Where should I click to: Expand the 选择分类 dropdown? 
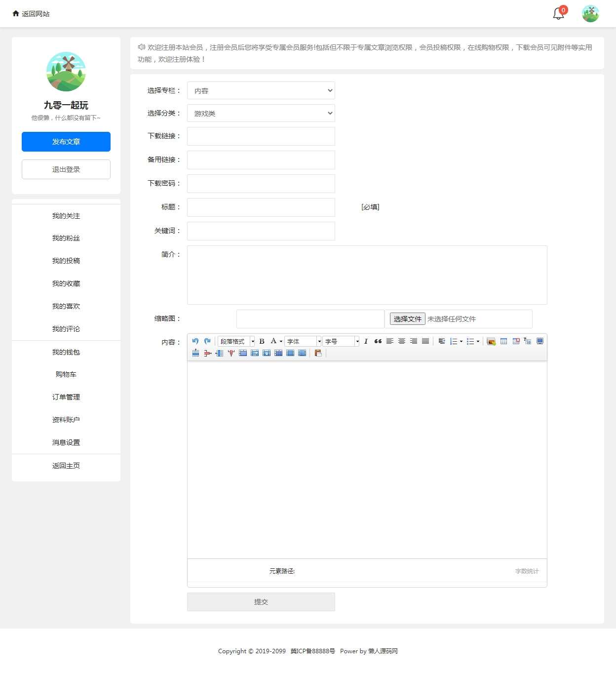coord(261,113)
